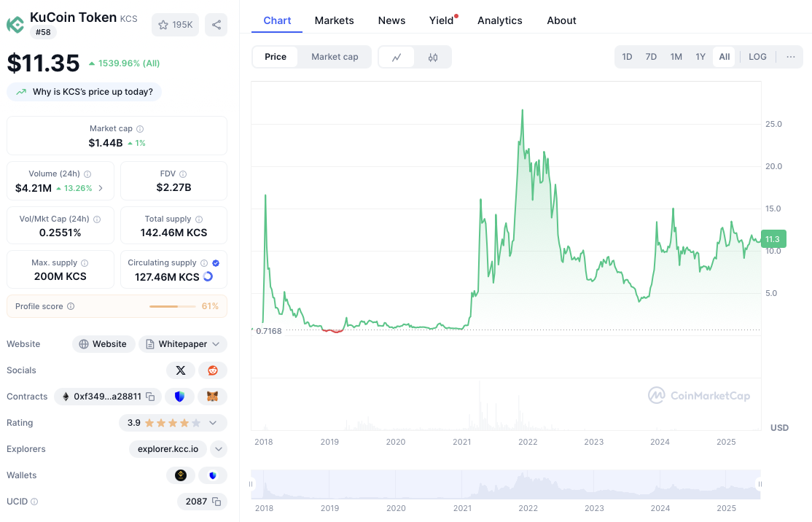Screen dimensions: 812x522
Task: Set chart range to 1M
Action: (x=676, y=57)
